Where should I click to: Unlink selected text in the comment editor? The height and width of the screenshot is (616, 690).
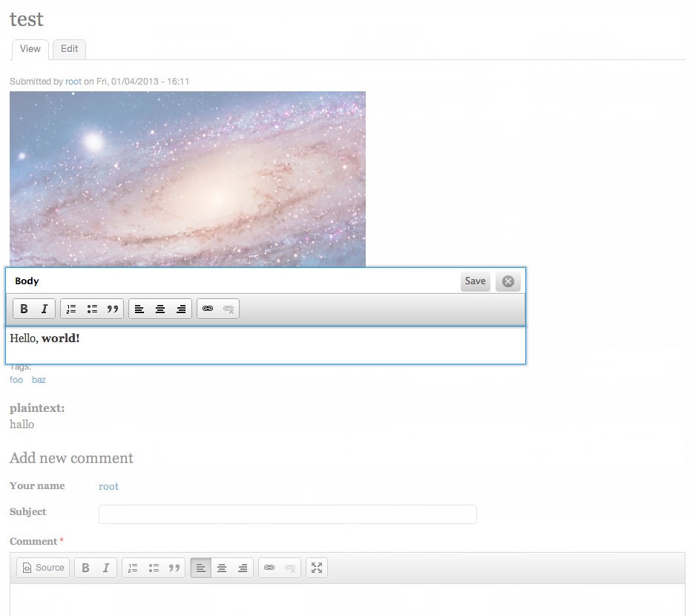pos(289,567)
